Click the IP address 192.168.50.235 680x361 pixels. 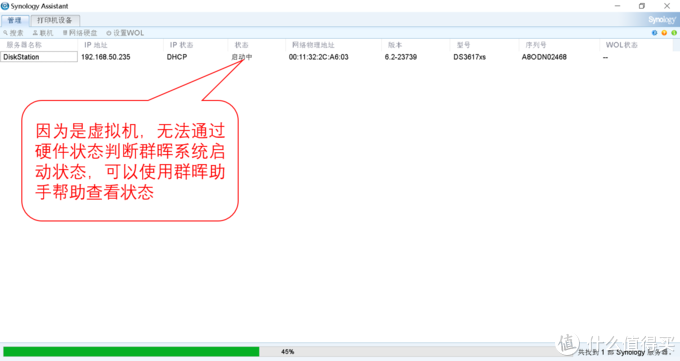click(105, 57)
